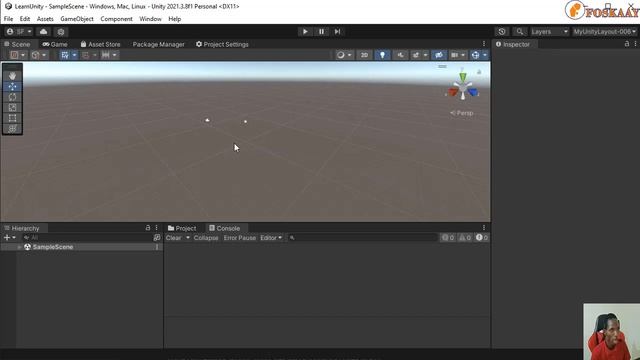Screen dimensions: 640x360
Task: Select the Transform tool
Action: coord(12,129)
